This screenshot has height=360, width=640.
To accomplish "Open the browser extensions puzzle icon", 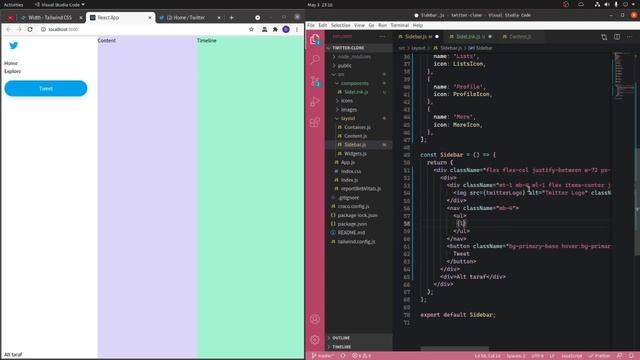I will tap(275, 29).
